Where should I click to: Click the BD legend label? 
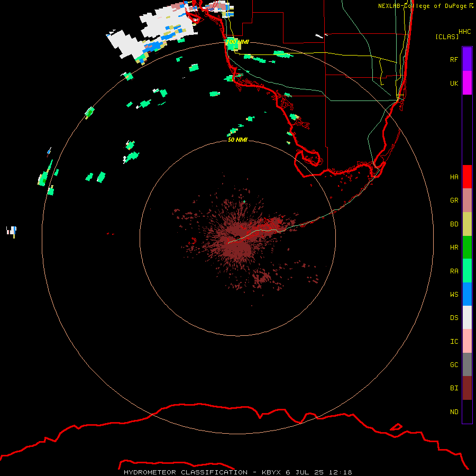[x=454, y=224]
